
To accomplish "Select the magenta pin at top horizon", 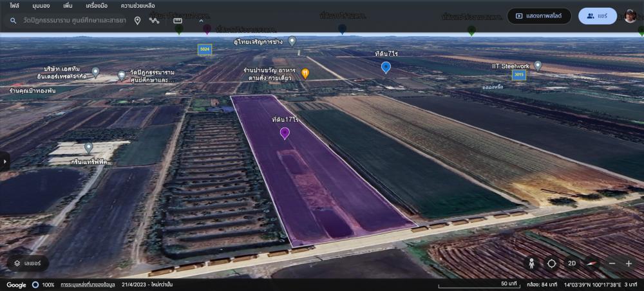I will click(207, 29).
